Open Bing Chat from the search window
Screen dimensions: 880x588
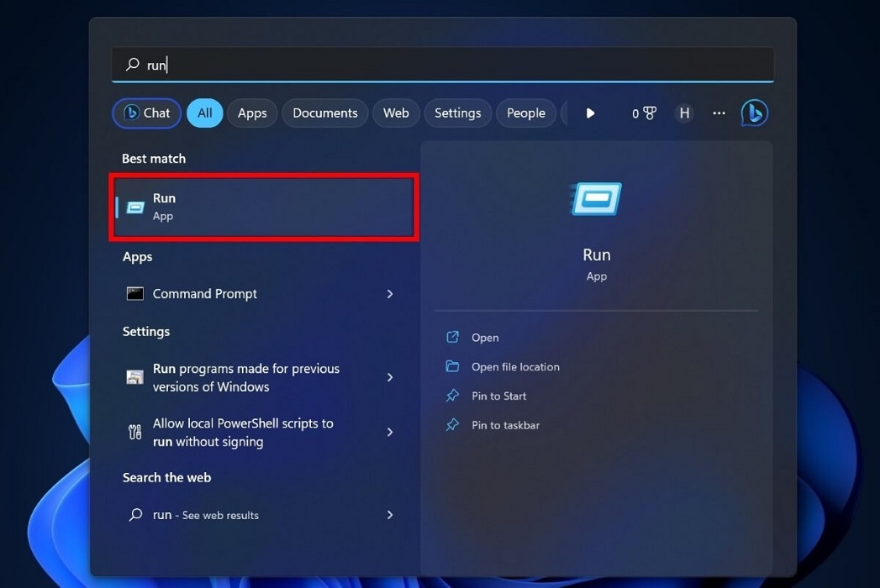point(145,113)
